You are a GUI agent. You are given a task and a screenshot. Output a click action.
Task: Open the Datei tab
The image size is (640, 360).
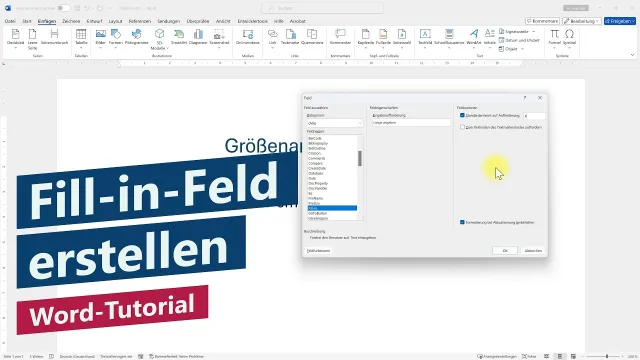pyautogui.click(x=10, y=21)
